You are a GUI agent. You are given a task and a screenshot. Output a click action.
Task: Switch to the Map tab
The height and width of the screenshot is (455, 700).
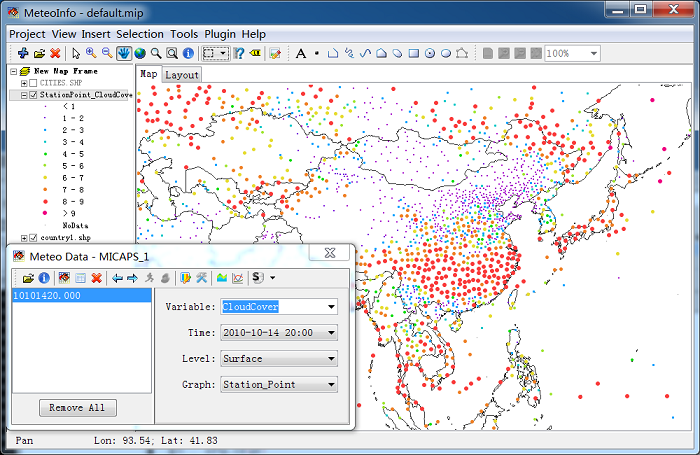point(149,74)
